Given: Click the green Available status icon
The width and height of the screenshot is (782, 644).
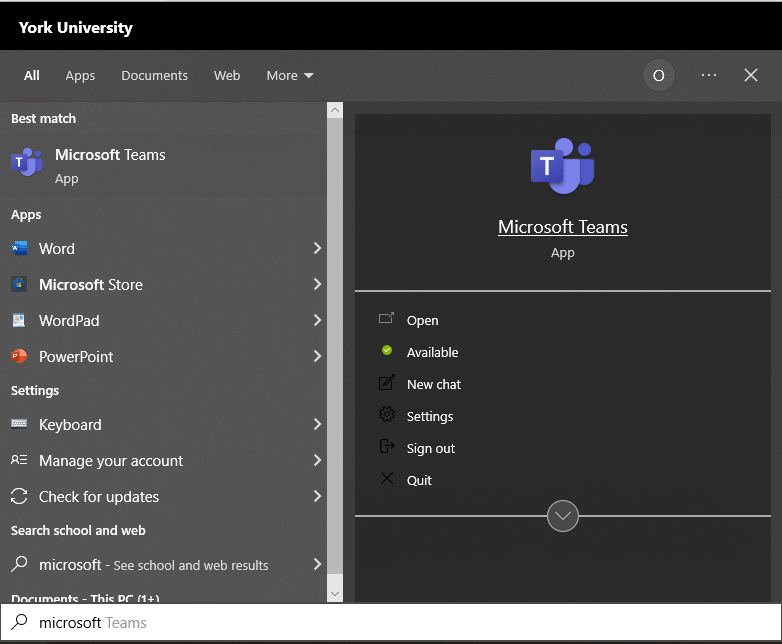Looking at the screenshot, I should pos(387,350).
